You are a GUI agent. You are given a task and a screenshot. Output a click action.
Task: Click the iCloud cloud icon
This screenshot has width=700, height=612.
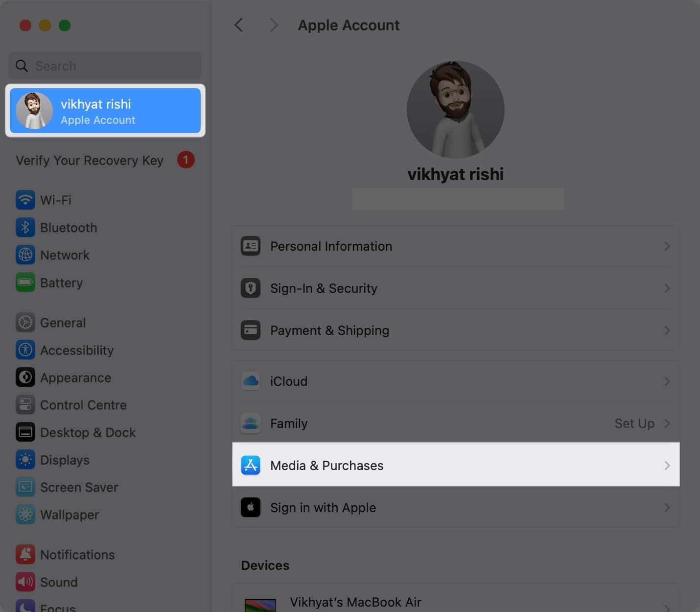tap(251, 381)
